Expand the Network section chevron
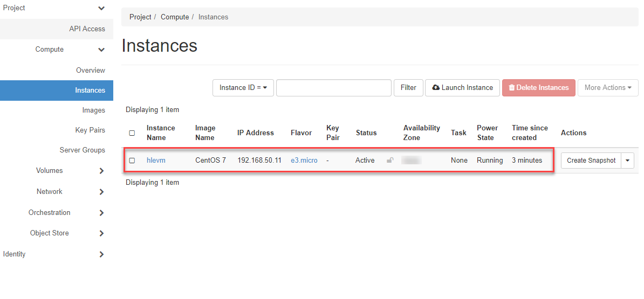This screenshot has width=644, height=299. [x=101, y=192]
